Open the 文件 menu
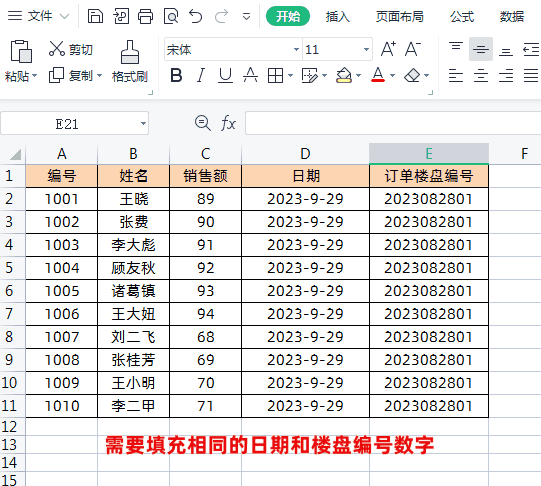This screenshot has height=486, width=541. click(40, 16)
